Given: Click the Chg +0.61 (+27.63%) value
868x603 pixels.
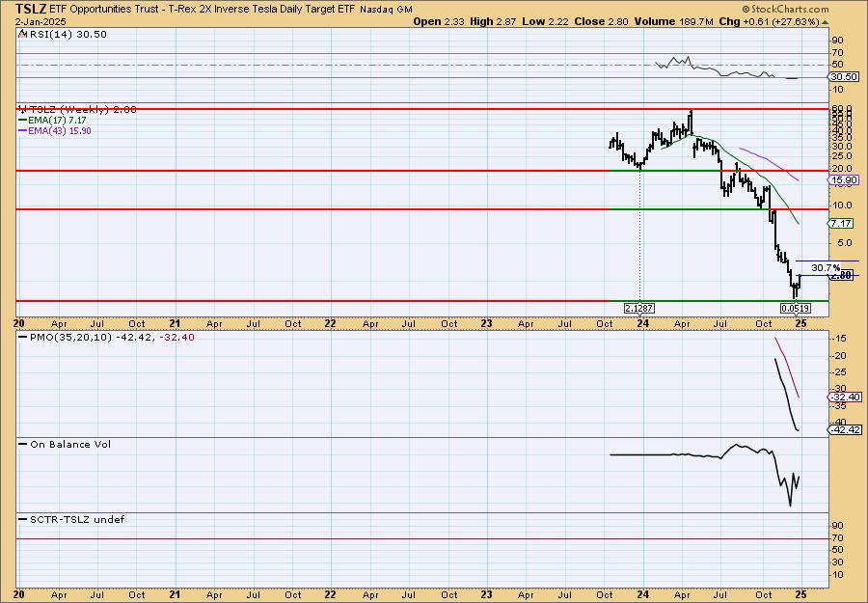Looking at the screenshot, I should click(x=770, y=21).
